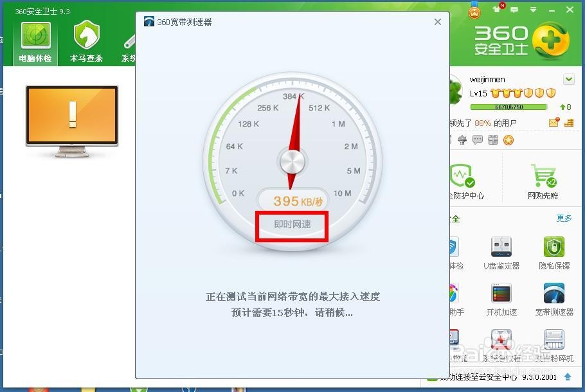Launch the 宽带测速器 tool

(554, 299)
